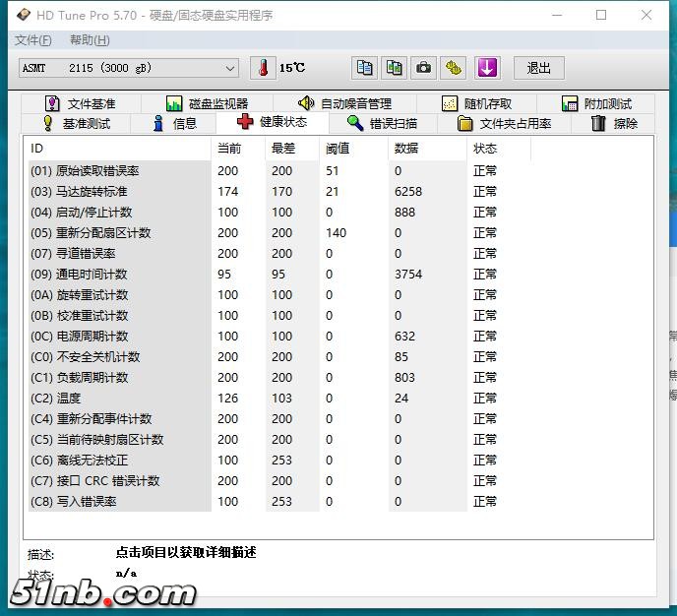The height and width of the screenshot is (616, 677).
Task: Minimize the HD Tune Pro window
Action: click(557, 15)
